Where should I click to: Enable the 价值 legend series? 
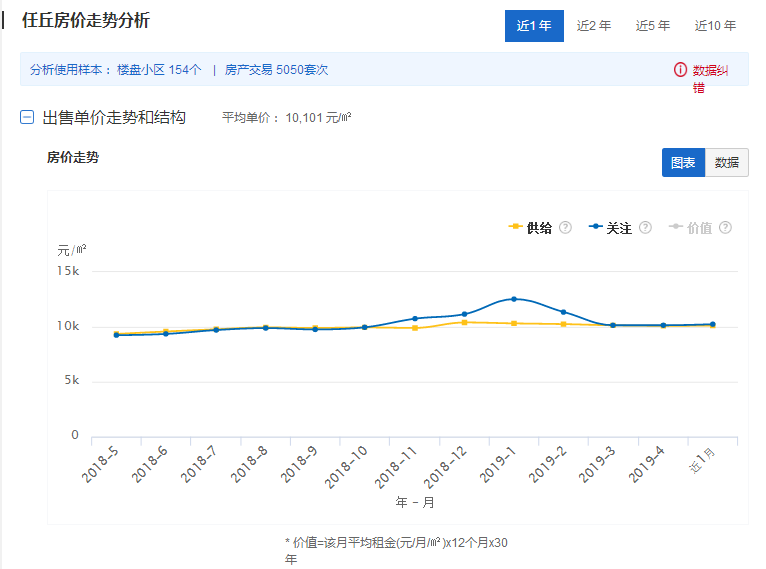pos(690,228)
